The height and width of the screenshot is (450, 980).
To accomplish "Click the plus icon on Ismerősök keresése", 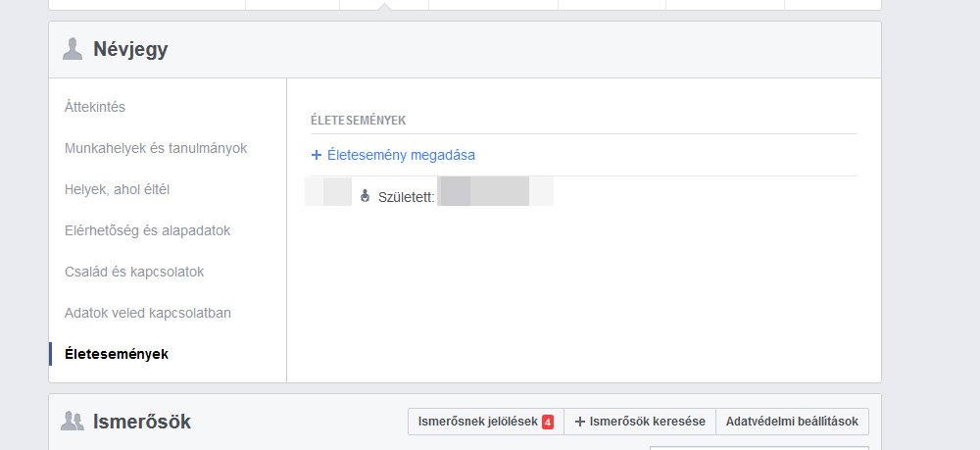I will tap(580, 422).
